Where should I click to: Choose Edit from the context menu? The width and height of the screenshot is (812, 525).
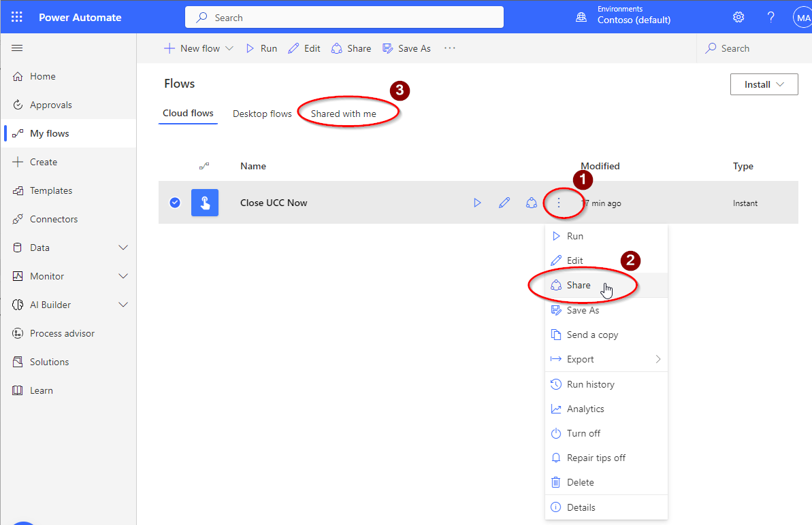tap(606, 260)
